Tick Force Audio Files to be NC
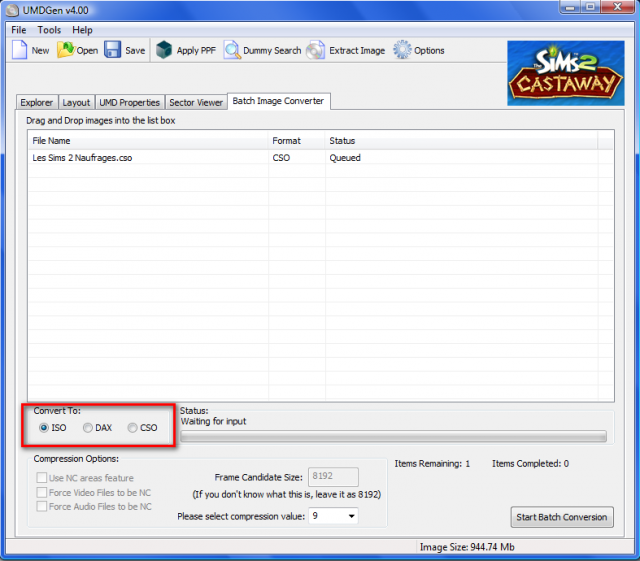640x561 pixels. point(42,506)
